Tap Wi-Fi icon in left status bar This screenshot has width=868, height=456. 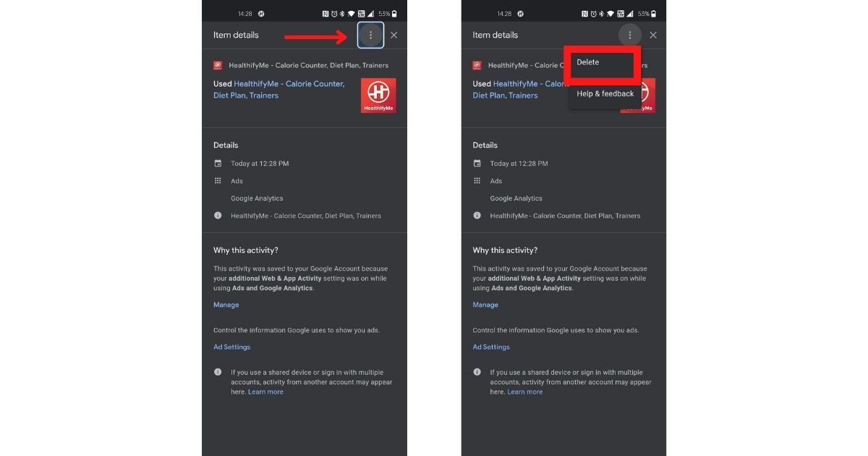tap(352, 14)
